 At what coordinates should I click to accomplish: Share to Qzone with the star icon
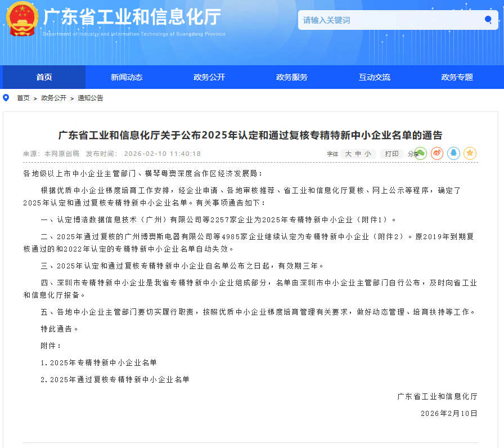coord(470,154)
